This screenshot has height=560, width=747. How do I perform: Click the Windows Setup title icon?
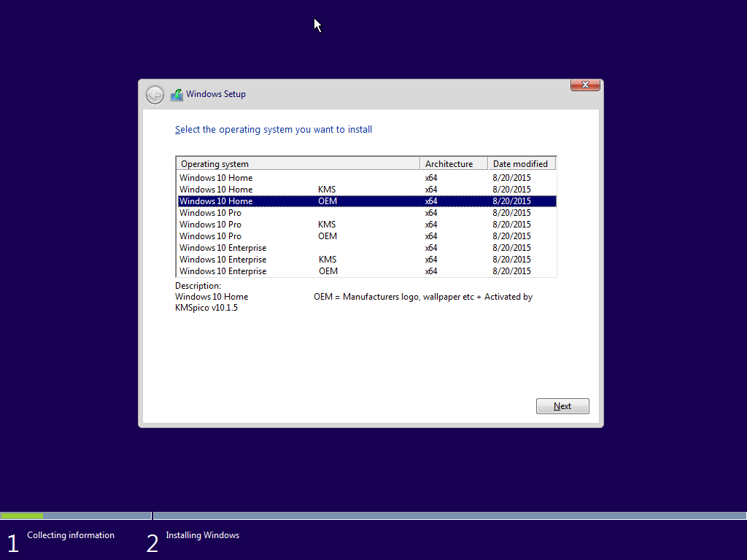tap(177, 95)
